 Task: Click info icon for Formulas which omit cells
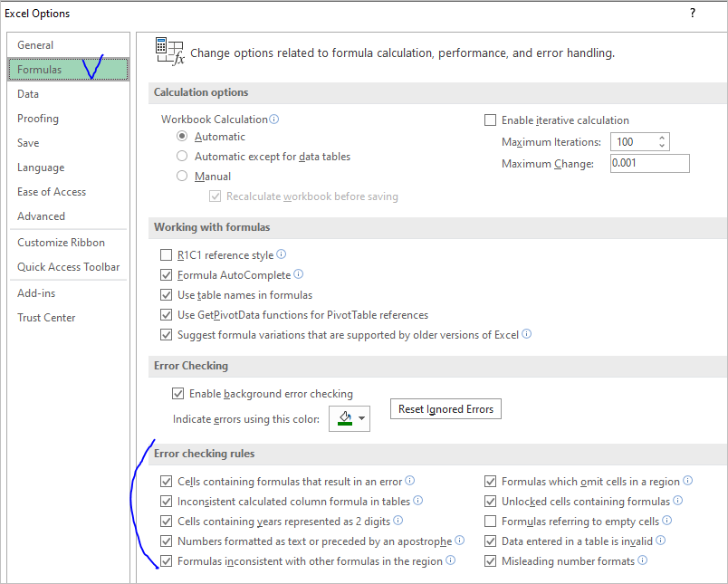coord(687,481)
